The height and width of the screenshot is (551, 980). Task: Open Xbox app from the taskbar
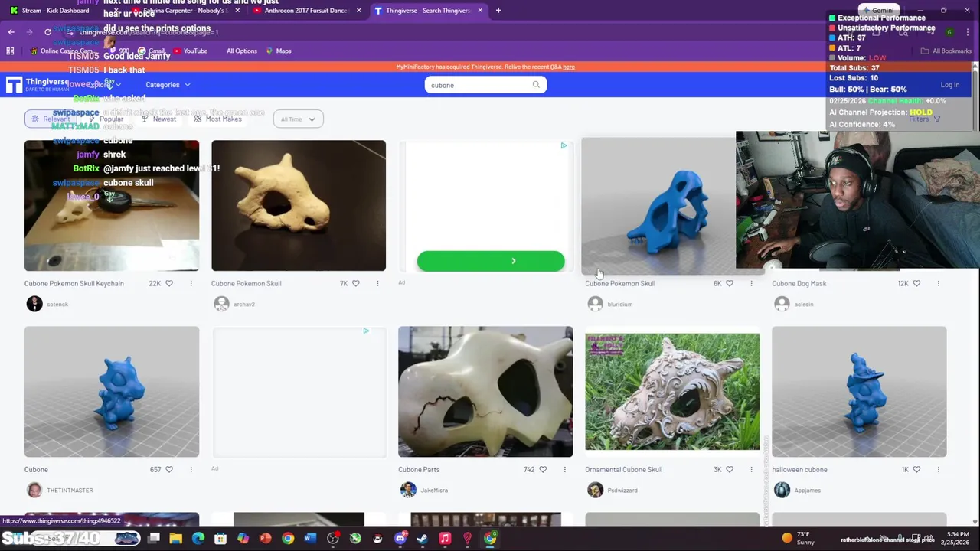click(355, 539)
